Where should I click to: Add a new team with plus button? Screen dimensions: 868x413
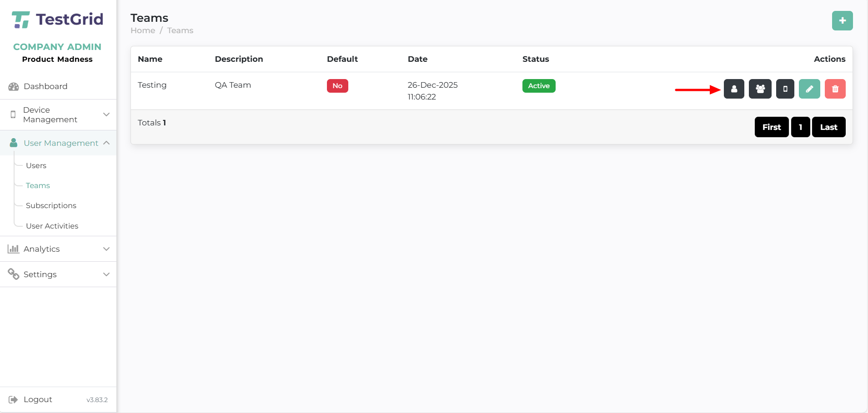tap(842, 21)
